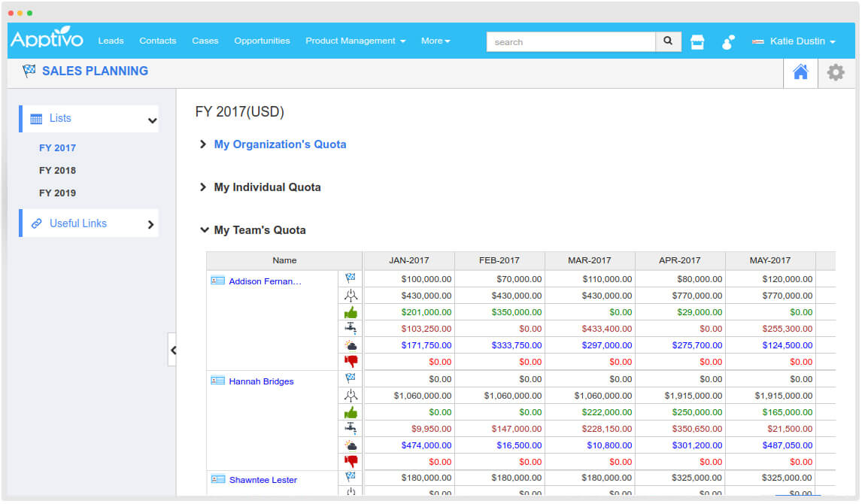Open the More dropdown in navigation
Screen dimensions: 865x504
(x=436, y=41)
